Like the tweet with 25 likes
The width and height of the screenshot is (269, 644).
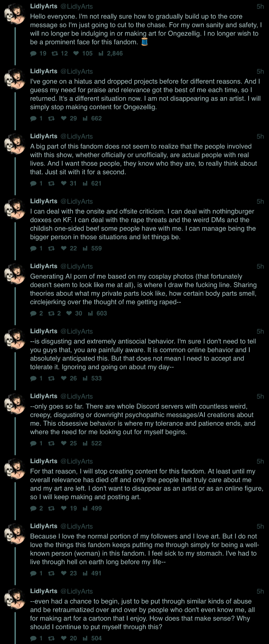click(64, 443)
